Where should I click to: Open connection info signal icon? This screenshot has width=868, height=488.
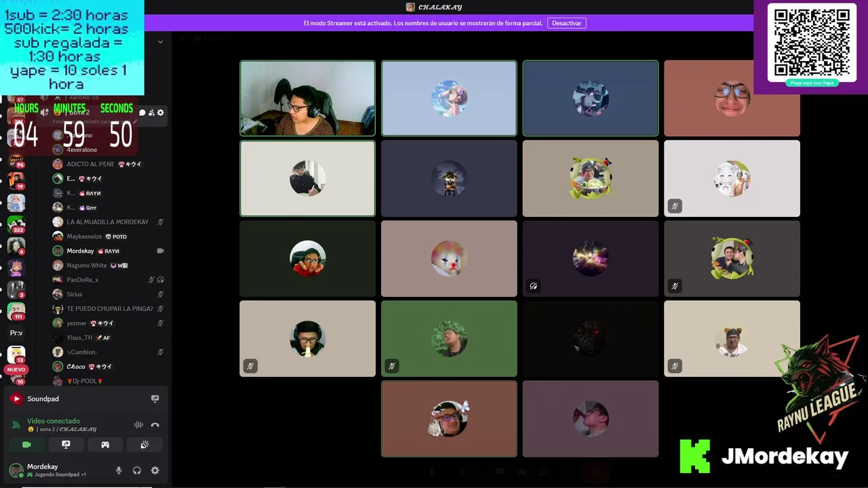(x=16, y=425)
